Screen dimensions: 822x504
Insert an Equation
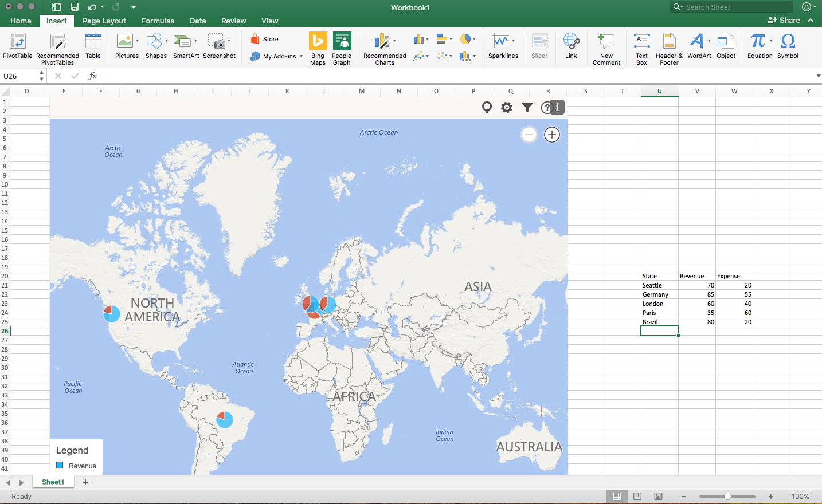[760, 46]
